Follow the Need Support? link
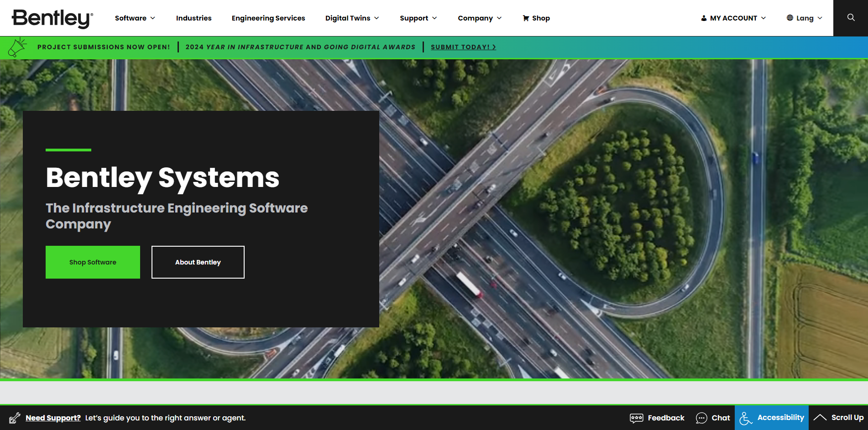The width and height of the screenshot is (868, 430). tap(53, 418)
